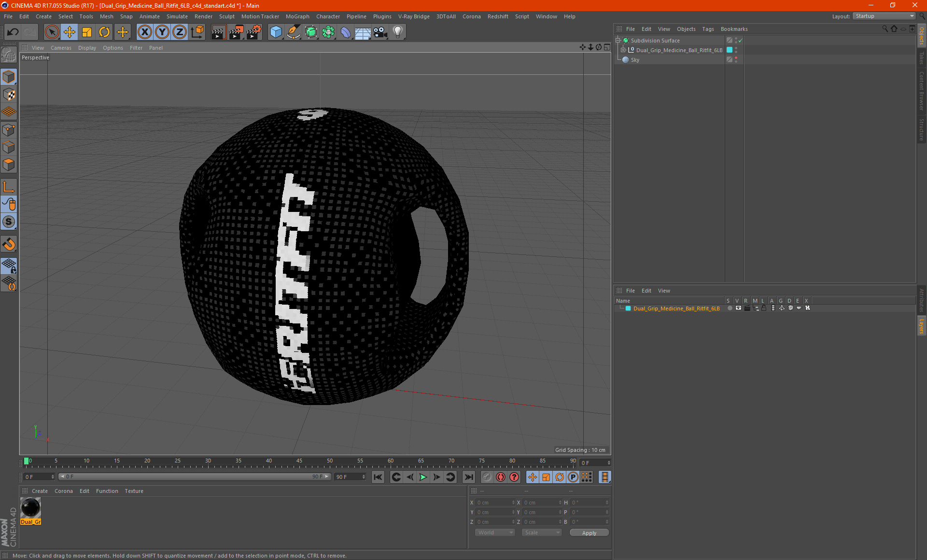
Task: Play the animation forward
Action: click(423, 477)
